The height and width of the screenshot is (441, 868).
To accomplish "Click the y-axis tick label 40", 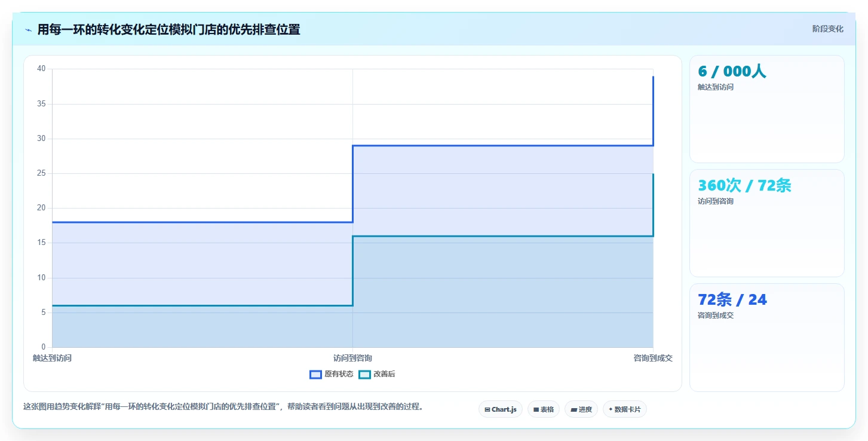I will (41, 69).
